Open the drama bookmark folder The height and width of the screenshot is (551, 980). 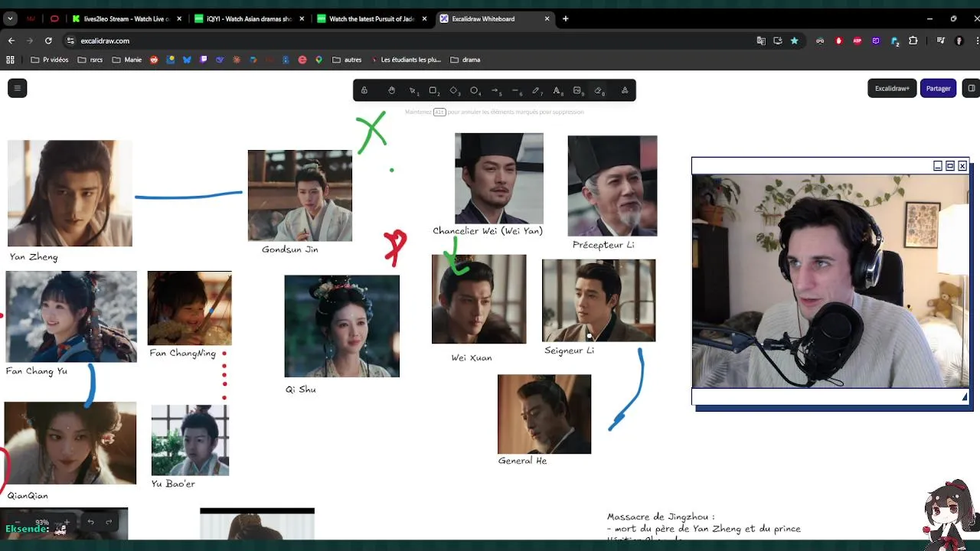[465, 60]
